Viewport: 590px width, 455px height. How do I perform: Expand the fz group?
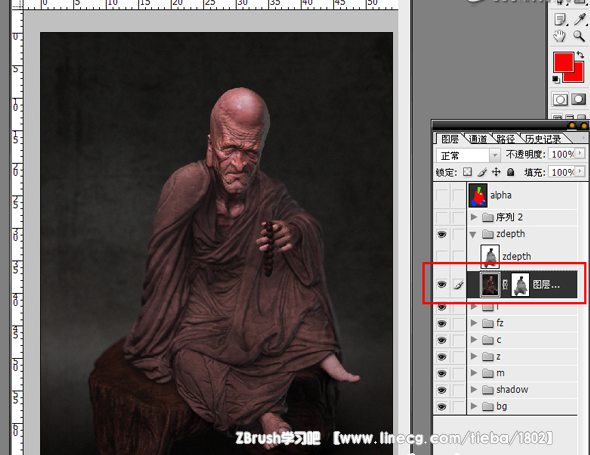click(x=474, y=323)
